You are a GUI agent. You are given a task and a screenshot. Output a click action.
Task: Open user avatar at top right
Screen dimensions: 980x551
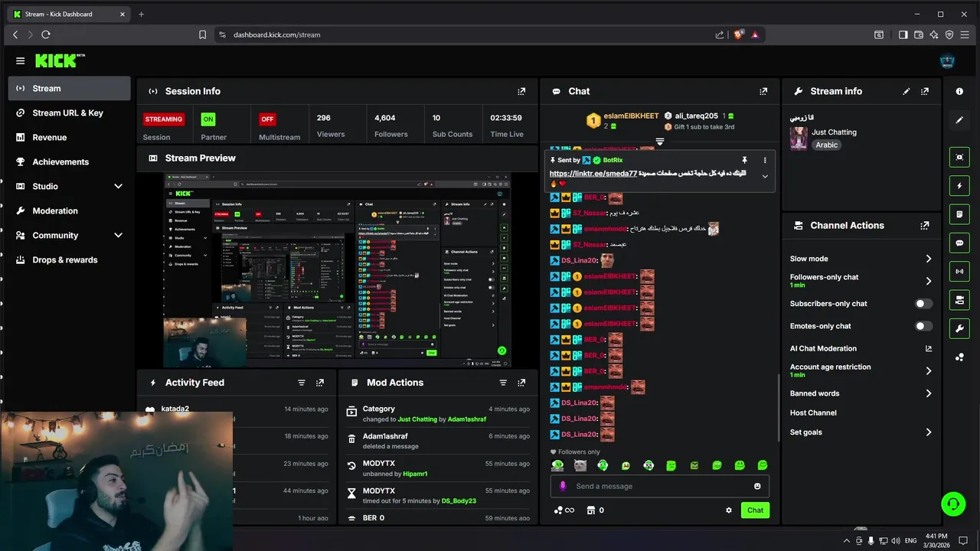click(x=948, y=61)
